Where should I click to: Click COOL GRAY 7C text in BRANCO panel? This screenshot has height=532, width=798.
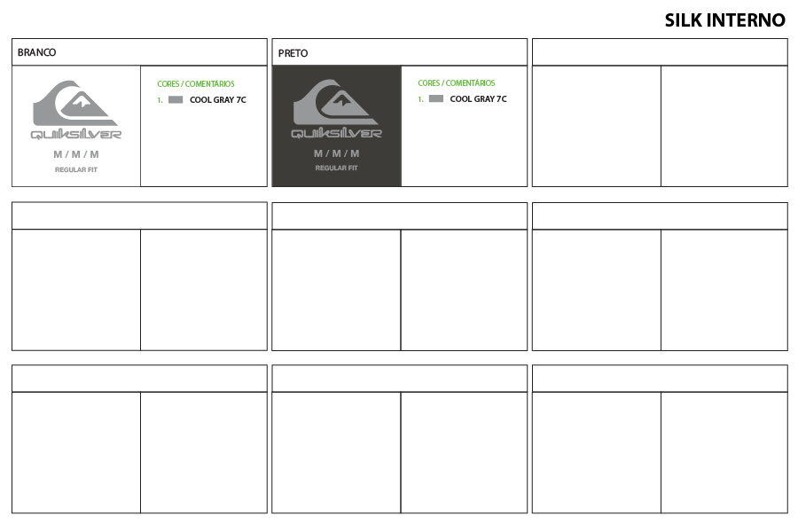point(218,100)
